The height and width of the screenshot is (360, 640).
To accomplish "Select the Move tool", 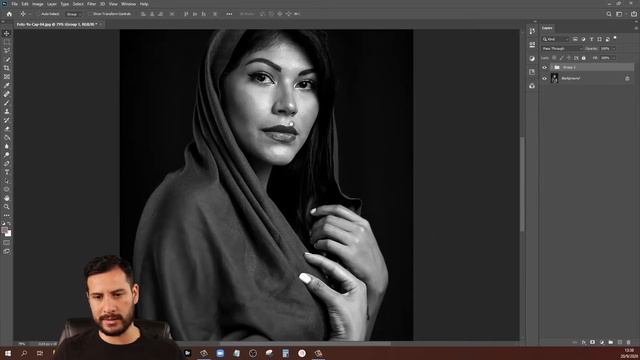I will 7,33.
